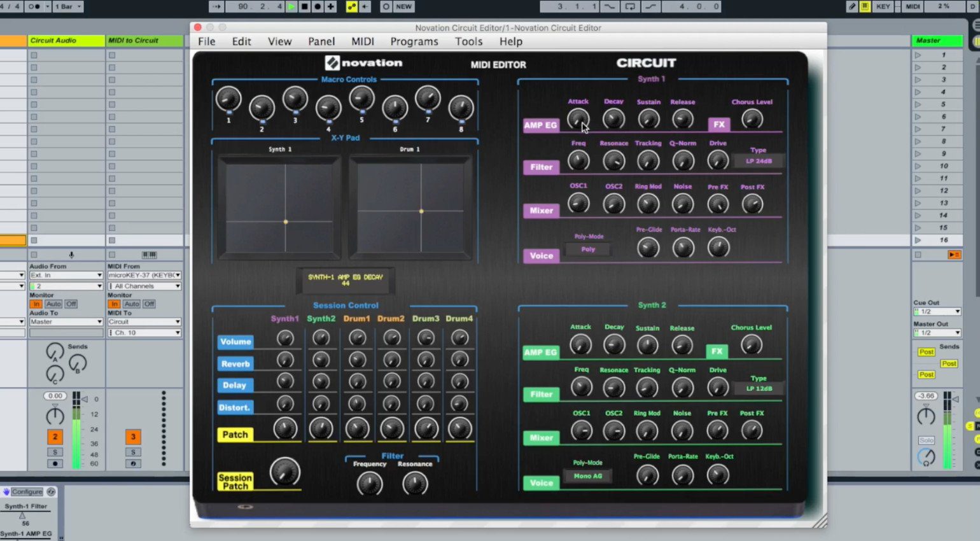Toggle the yellow automation arm button
The height and width of the screenshot is (541, 980).
[x=351, y=6]
